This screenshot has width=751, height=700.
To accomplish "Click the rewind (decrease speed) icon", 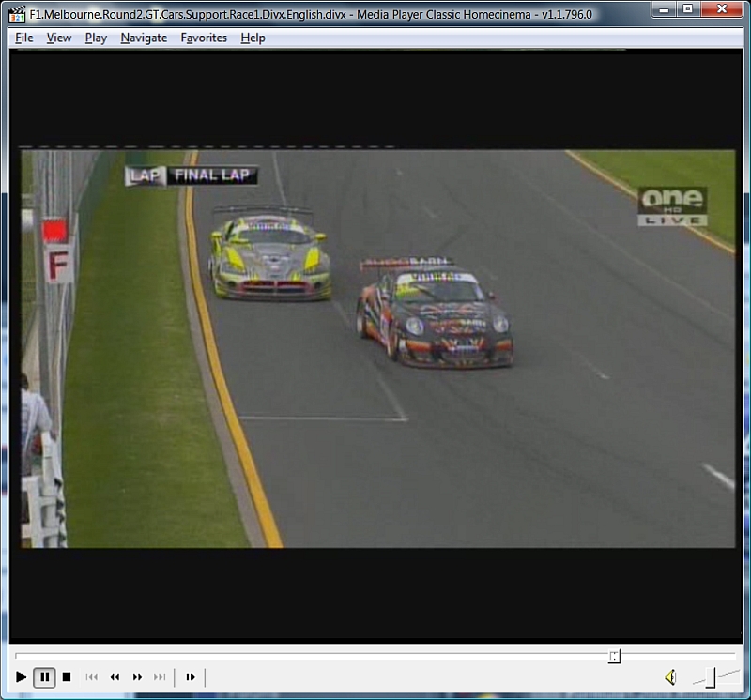I will click(115, 677).
